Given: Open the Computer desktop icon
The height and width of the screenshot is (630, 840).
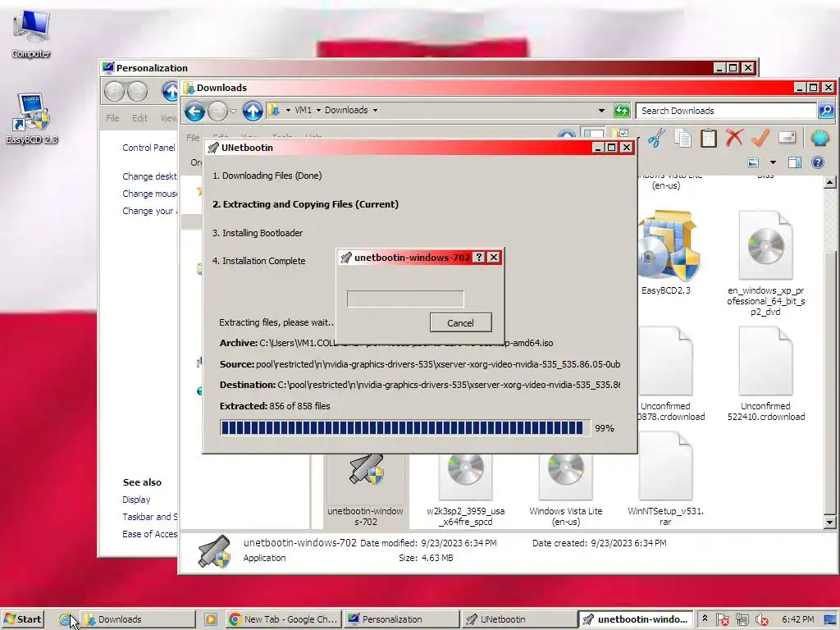Looking at the screenshot, I should point(31,33).
